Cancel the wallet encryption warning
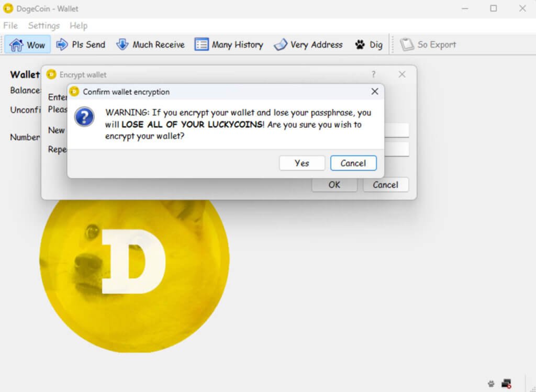This screenshot has width=536, height=392. (353, 163)
